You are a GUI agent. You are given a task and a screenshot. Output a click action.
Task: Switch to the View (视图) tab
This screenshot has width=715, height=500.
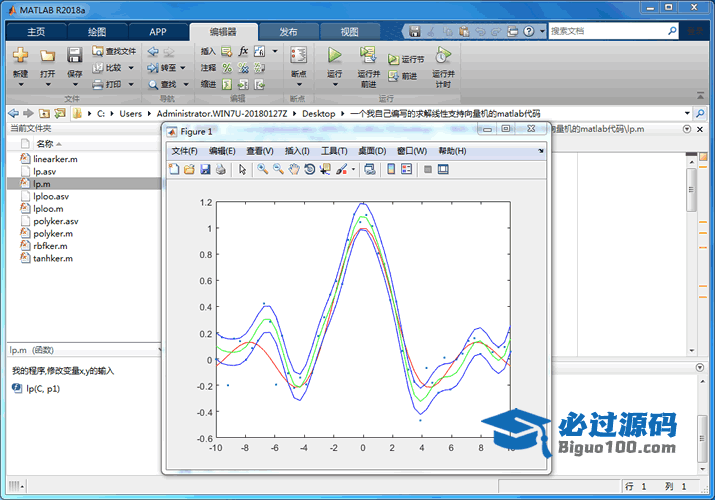[350, 32]
